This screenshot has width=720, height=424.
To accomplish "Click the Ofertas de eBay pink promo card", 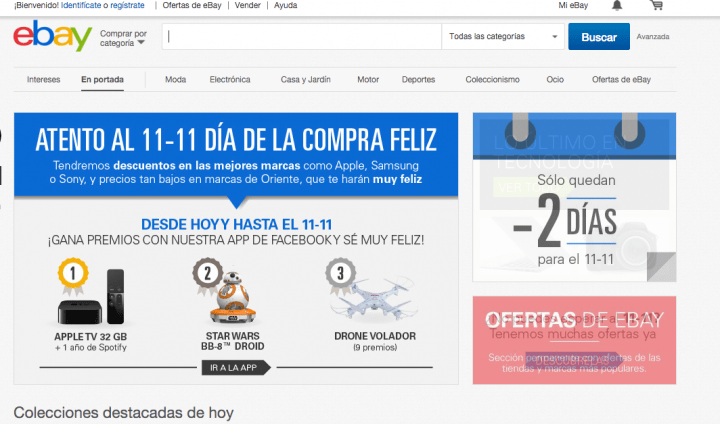I will pos(574,340).
